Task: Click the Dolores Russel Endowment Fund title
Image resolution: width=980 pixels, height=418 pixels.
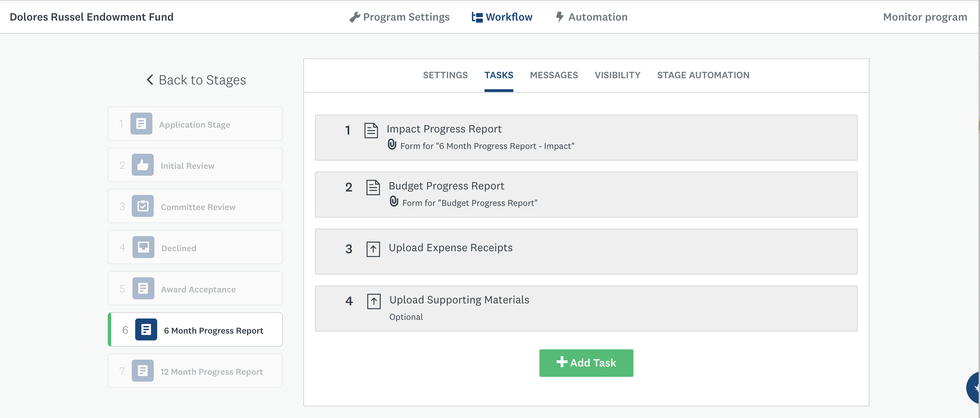Action: pos(91,17)
